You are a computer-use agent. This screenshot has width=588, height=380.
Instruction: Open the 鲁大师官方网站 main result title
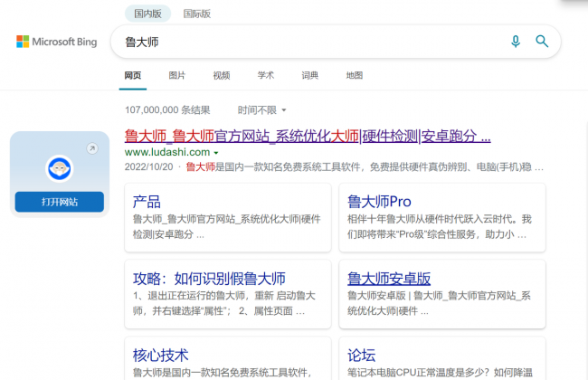click(x=308, y=137)
